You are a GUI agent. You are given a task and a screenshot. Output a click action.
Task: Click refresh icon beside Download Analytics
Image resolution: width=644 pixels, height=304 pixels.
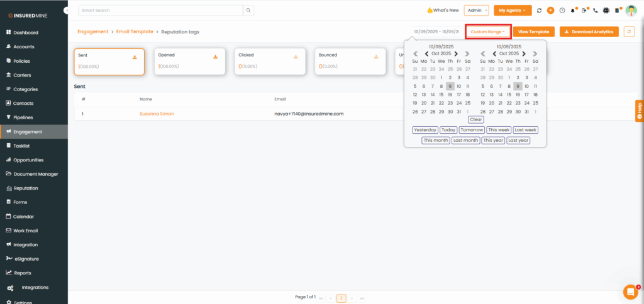coord(629,31)
